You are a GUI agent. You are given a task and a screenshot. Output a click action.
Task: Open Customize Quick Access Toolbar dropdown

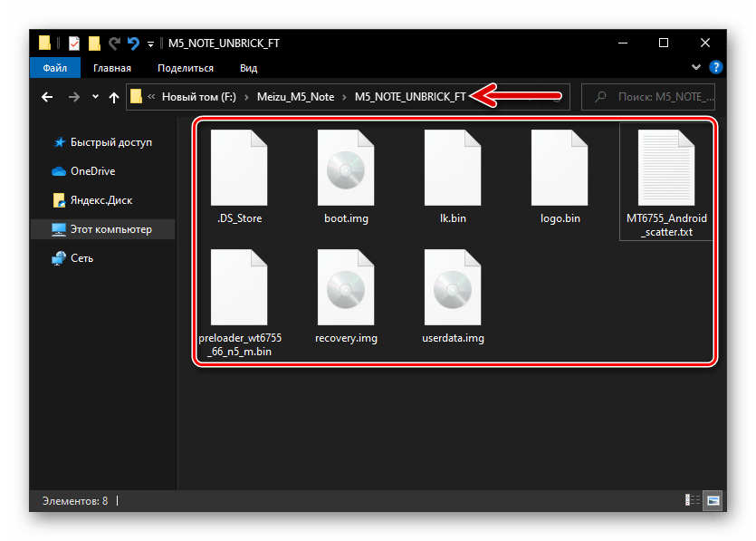coord(150,43)
